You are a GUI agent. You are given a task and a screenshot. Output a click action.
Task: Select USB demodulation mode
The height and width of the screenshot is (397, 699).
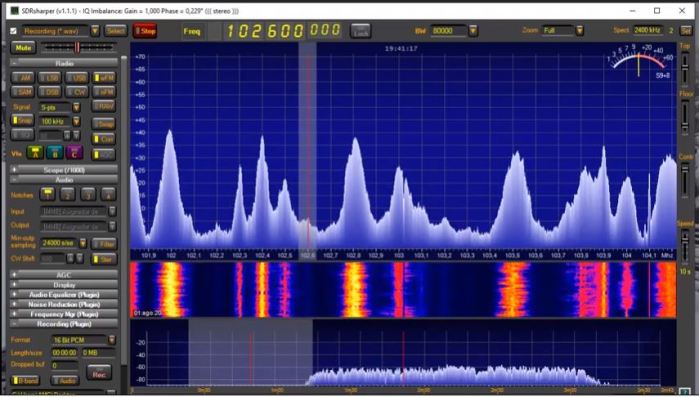pyautogui.click(x=77, y=78)
